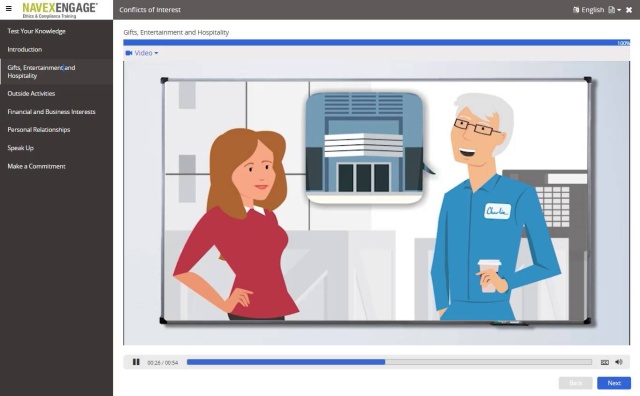Select Make a Commitment section
This screenshot has height=396, width=640.
36,166
